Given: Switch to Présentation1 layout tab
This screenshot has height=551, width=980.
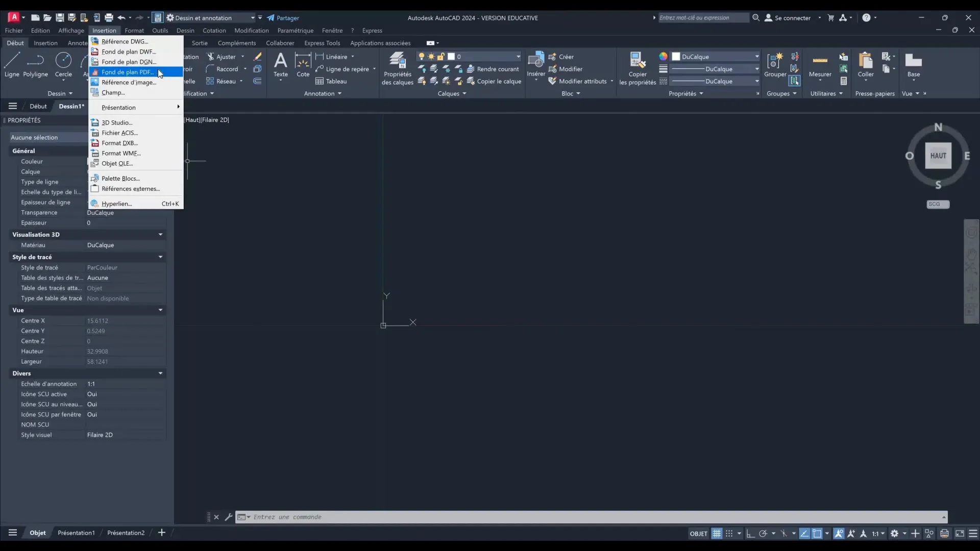Looking at the screenshot, I should coord(76,533).
